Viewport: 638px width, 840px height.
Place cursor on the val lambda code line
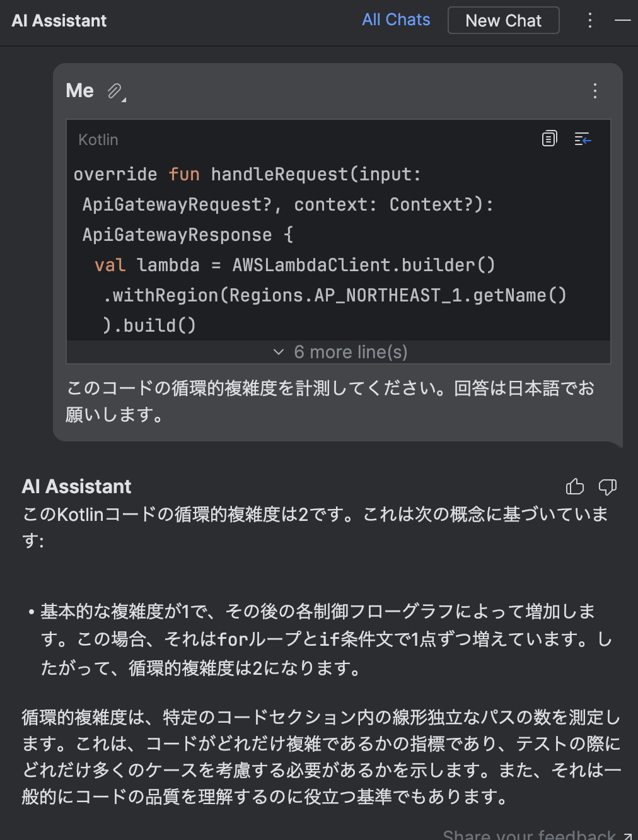point(295,265)
